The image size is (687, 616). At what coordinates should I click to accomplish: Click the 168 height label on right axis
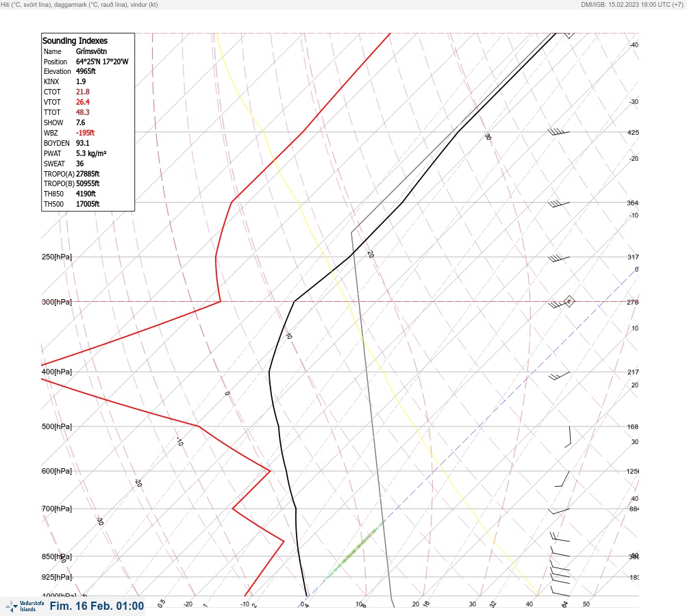633,427
